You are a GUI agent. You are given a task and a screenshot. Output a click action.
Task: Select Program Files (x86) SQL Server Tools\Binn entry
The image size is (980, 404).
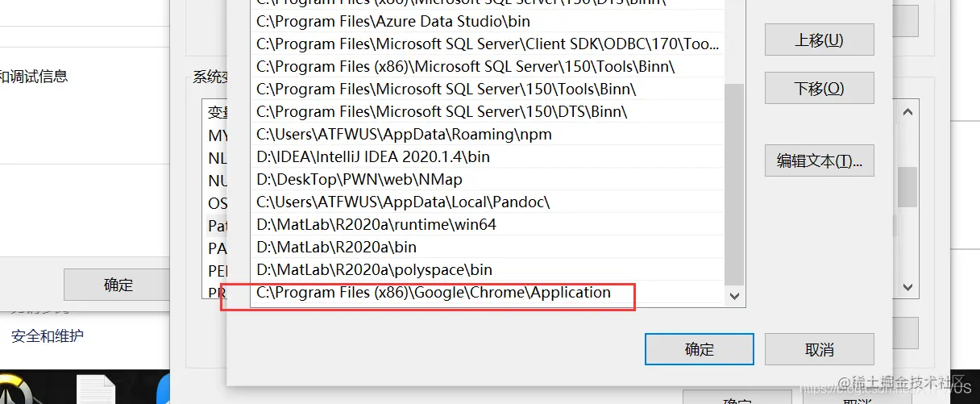tap(488, 67)
